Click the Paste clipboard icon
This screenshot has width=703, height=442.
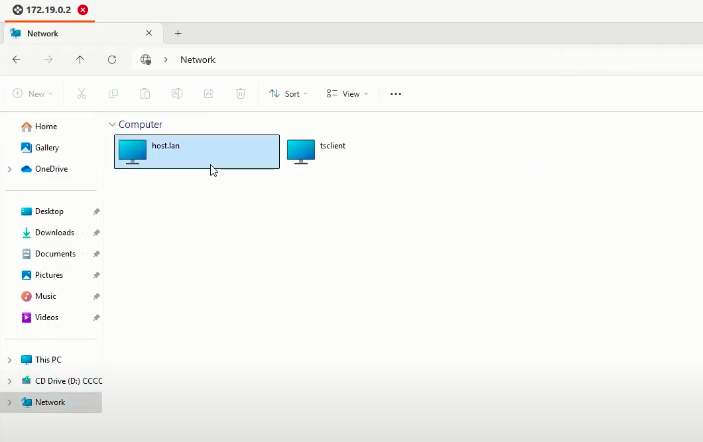coord(145,94)
